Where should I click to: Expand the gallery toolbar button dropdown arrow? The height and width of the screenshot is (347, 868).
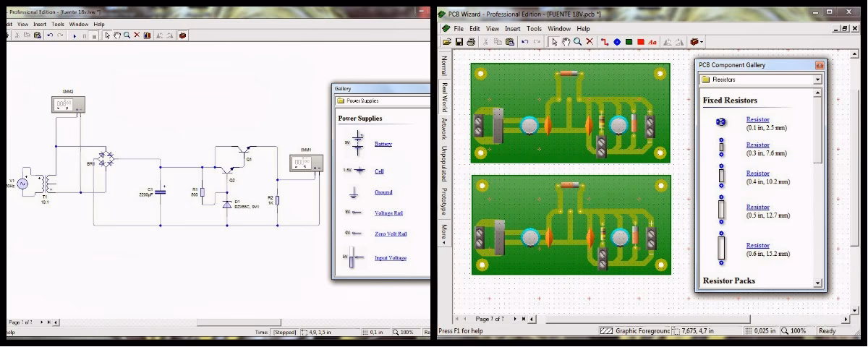[702, 42]
